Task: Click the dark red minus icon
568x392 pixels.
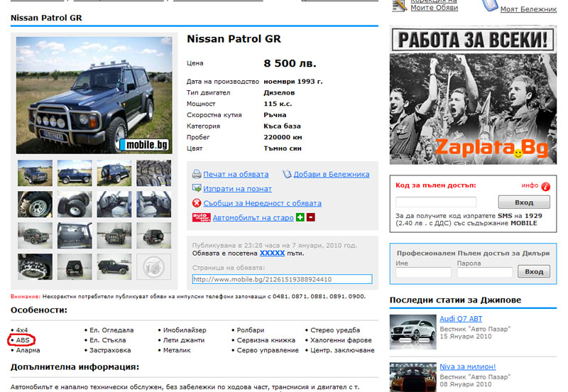Action: pyautogui.click(x=311, y=217)
